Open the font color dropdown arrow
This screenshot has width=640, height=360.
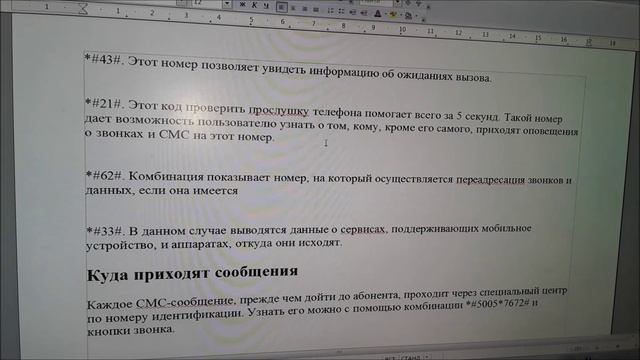coord(386,15)
